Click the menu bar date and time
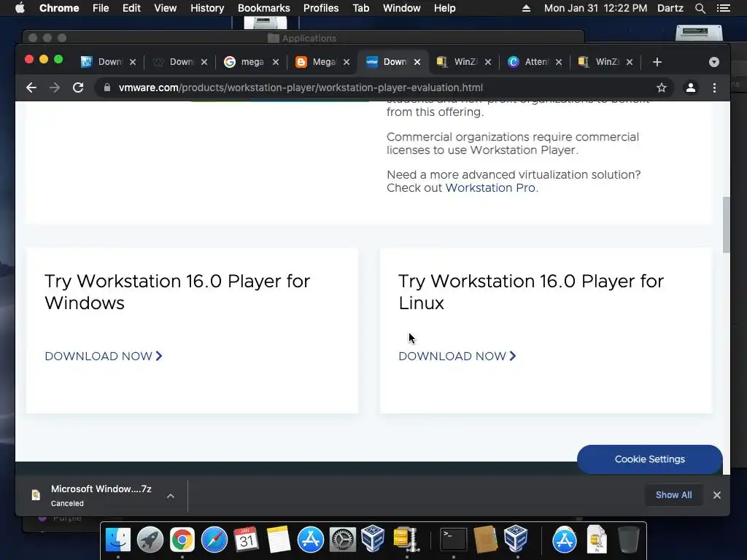The width and height of the screenshot is (747, 560). click(x=595, y=8)
